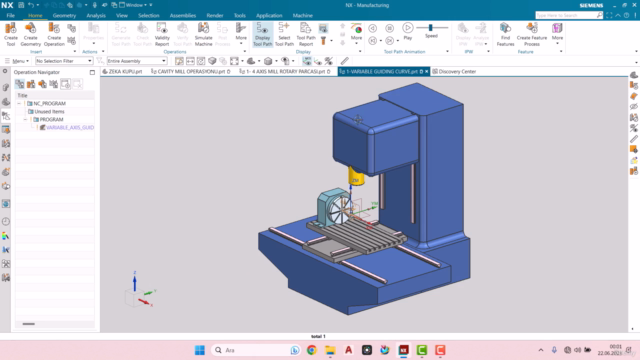Open the Validity Report
Image resolution: width=640 pixels, height=360 pixels.
(162, 34)
